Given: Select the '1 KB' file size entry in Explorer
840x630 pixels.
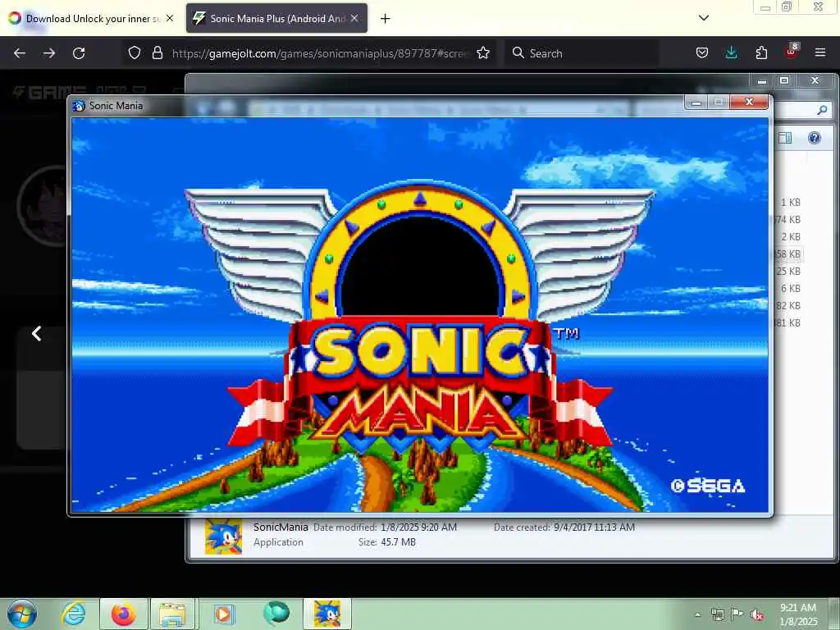Looking at the screenshot, I should click(x=790, y=203).
